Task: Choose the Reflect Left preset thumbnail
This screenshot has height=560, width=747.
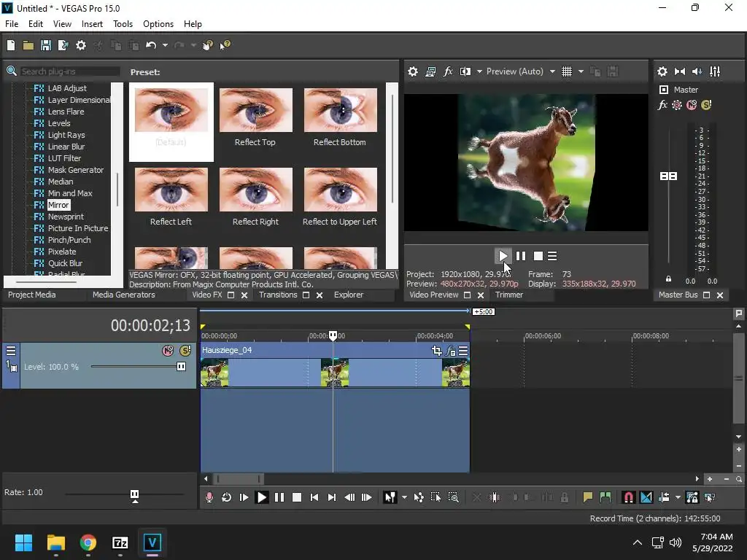Action: 171,190
